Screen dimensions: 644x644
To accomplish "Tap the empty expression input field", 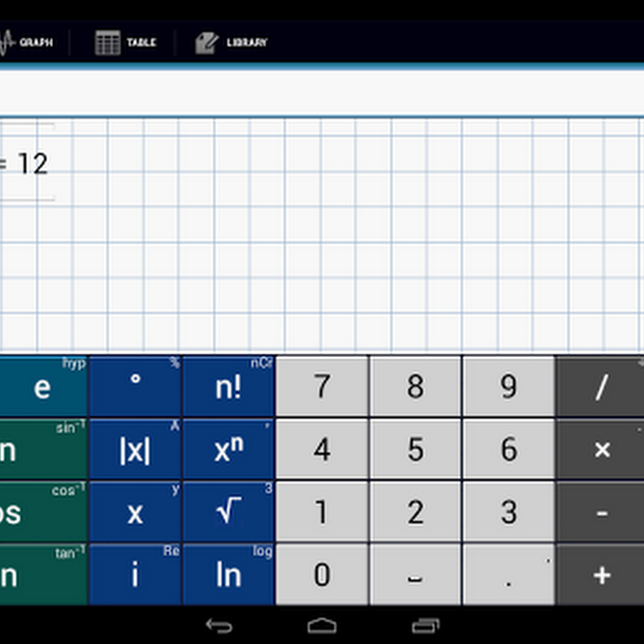I will coord(322,94).
